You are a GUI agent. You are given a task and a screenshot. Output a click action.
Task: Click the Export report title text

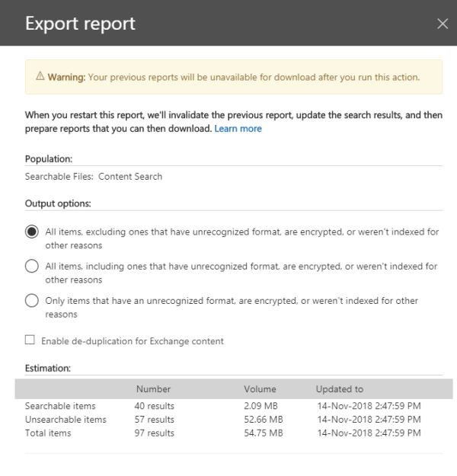coord(80,24)
